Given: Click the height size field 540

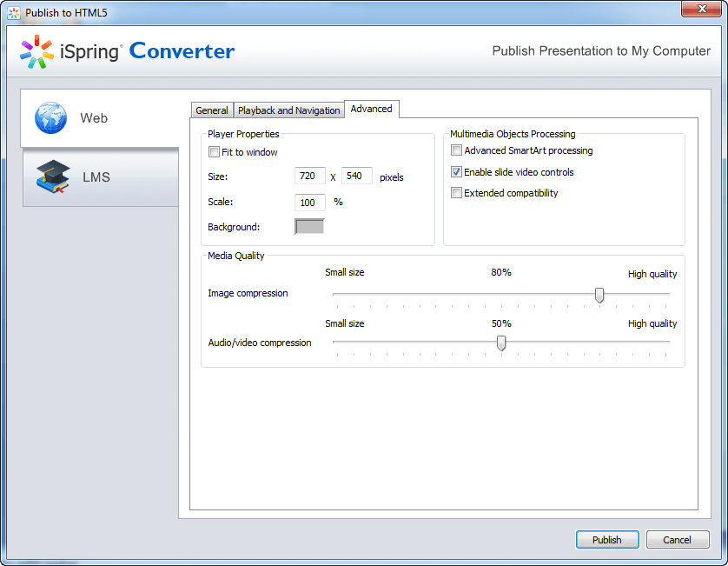Looking at the screenshot, I should 356,176.
